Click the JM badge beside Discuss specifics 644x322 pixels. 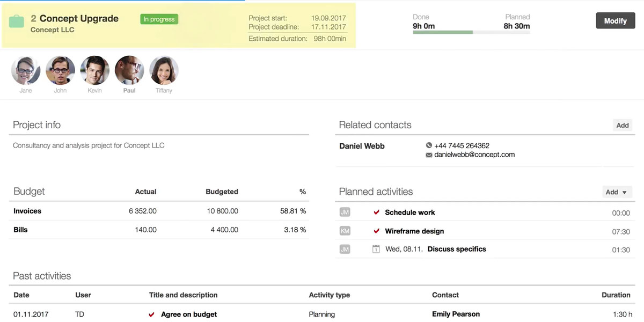coord(345,249)
